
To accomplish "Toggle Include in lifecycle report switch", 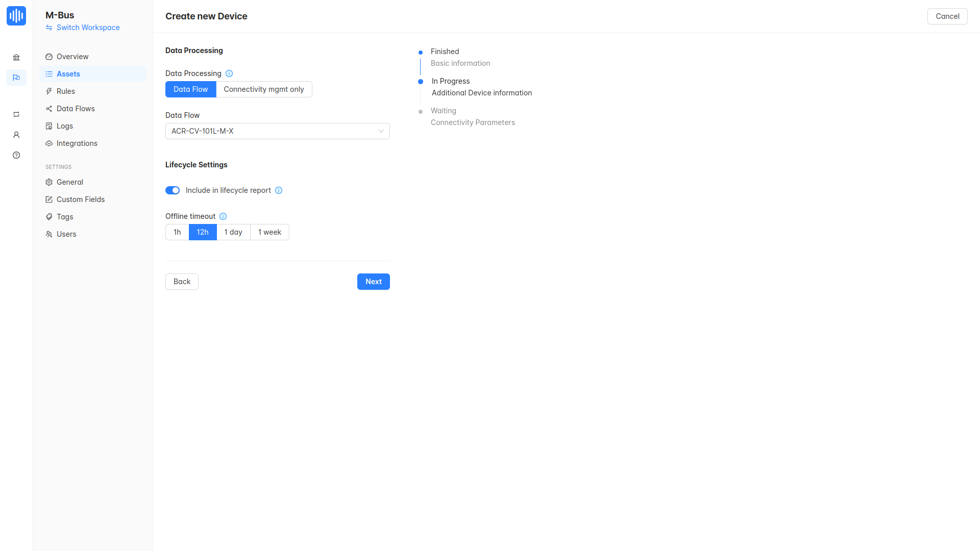I will pos(173,190).
